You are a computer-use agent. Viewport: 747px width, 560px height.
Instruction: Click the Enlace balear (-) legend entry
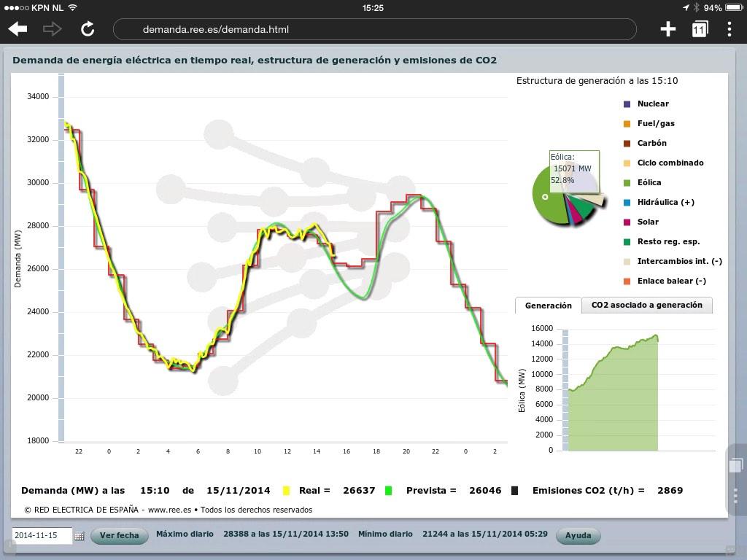point(665,281)
